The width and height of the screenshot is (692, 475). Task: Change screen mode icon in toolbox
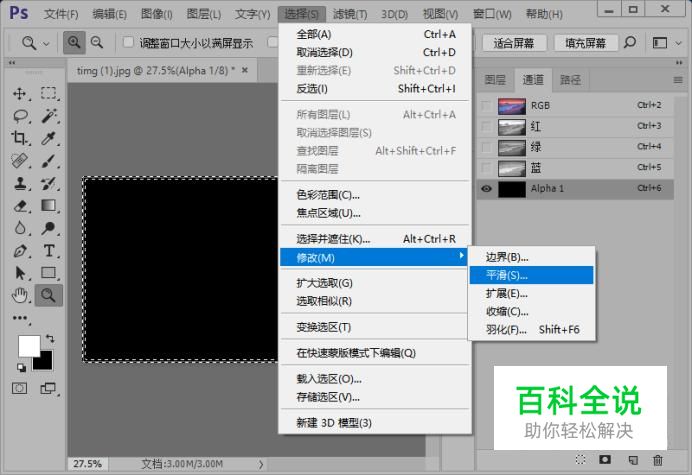48,388
